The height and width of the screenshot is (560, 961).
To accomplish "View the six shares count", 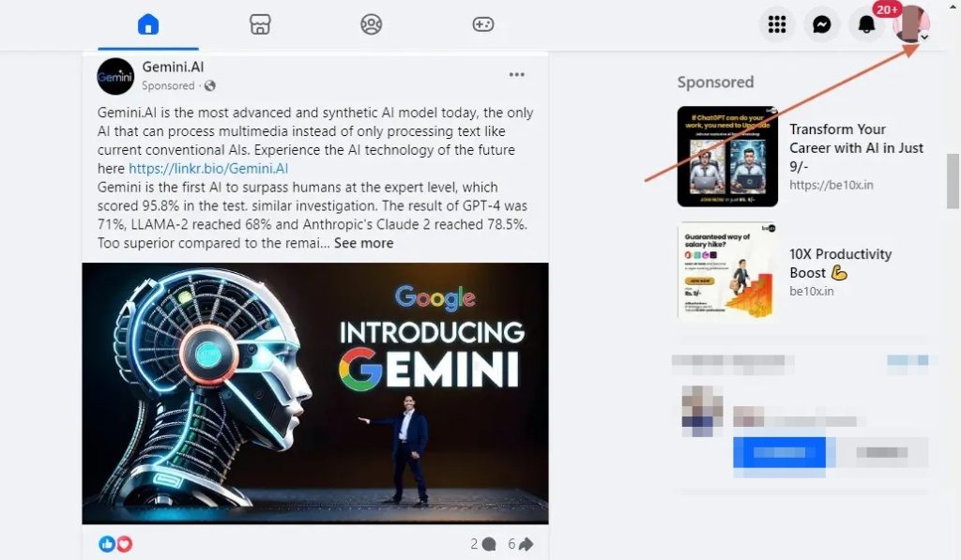I will click(520, 543).
